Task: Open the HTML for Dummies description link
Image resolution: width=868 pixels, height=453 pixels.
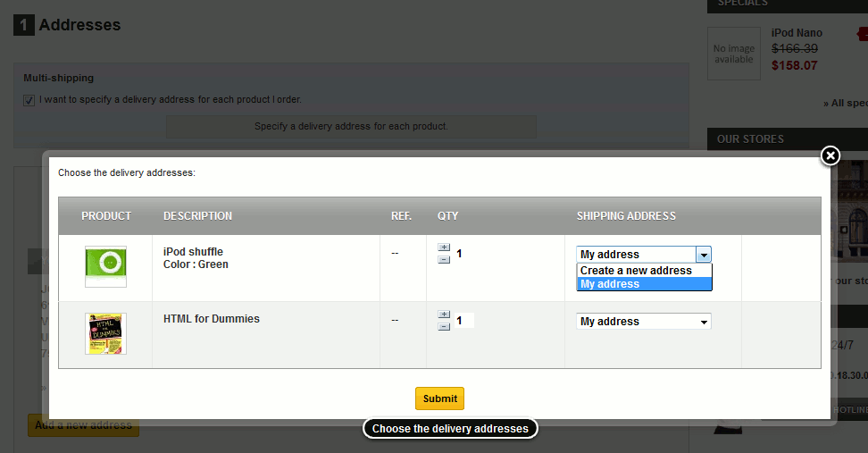Action: click(x=212, y=319)
